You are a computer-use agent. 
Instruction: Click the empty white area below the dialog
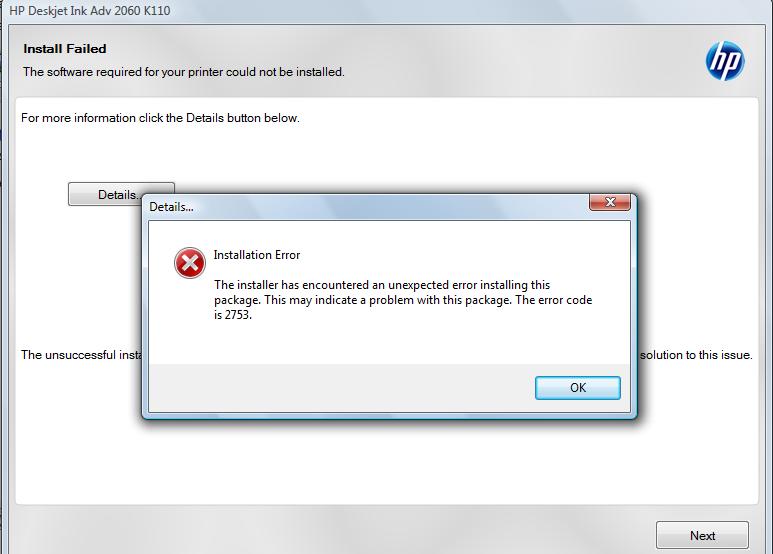click(x=387, y=461)
